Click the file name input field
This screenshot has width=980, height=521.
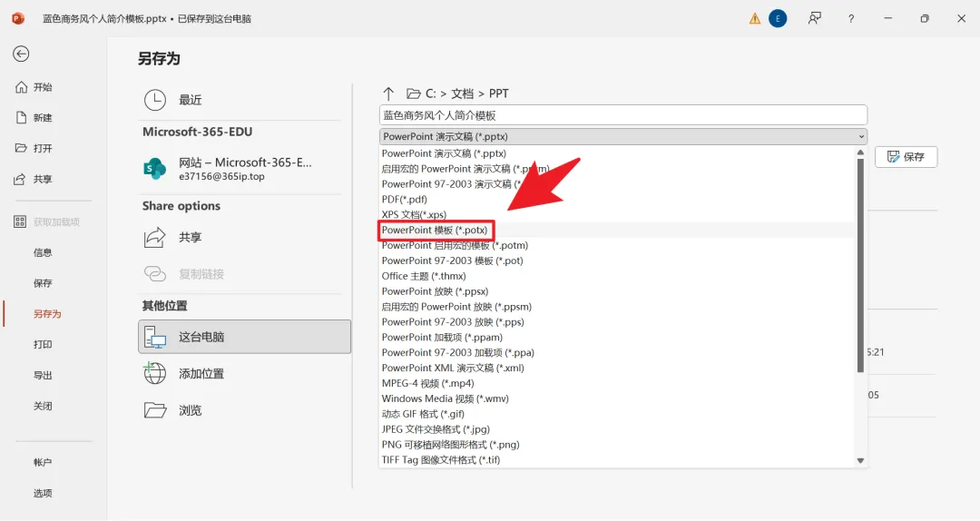(623, 115)
